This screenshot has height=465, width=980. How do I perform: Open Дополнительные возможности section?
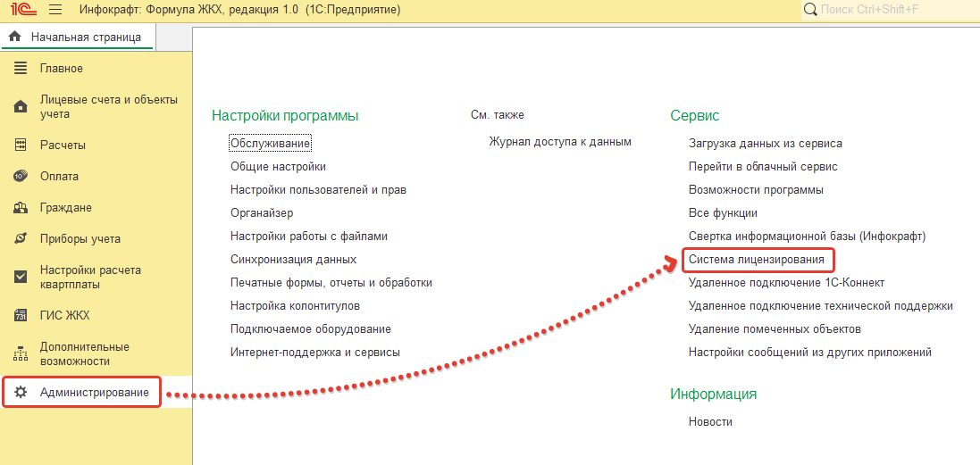pyautogui.click(x=85, y=354)
